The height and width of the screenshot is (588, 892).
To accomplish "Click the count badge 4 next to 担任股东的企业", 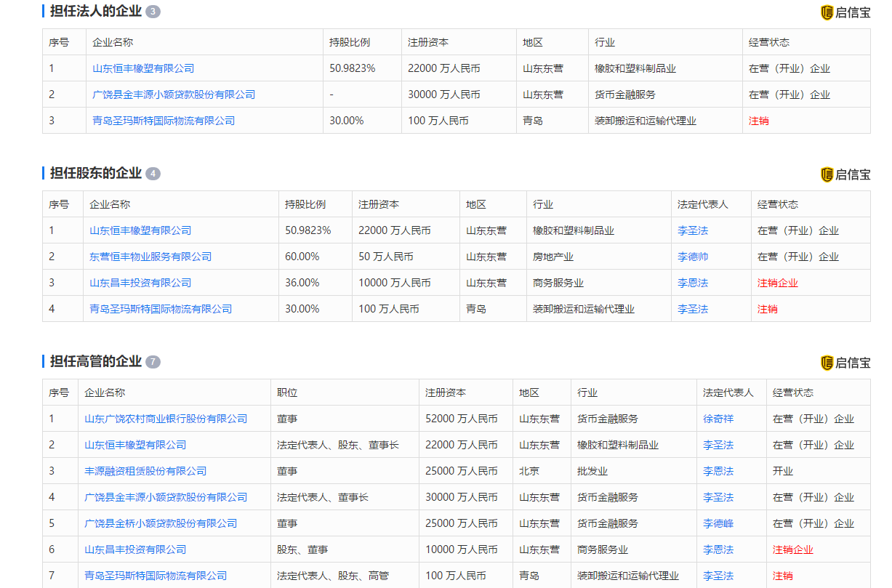I will tap(153, 174).
